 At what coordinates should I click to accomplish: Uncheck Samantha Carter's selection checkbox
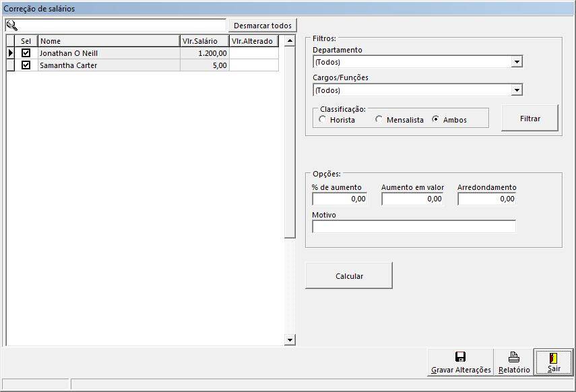tap(26, 65)
